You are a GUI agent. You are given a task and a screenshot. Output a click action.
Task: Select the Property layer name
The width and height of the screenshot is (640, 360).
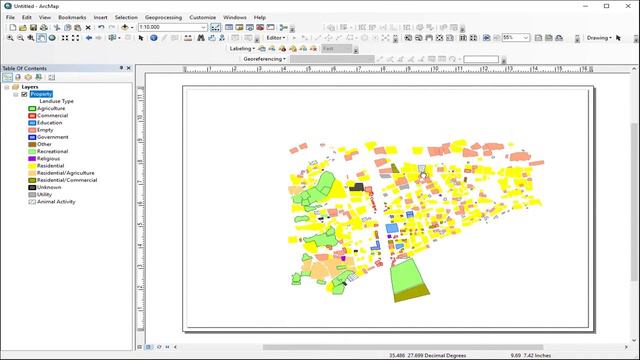[x=41, y=94]
